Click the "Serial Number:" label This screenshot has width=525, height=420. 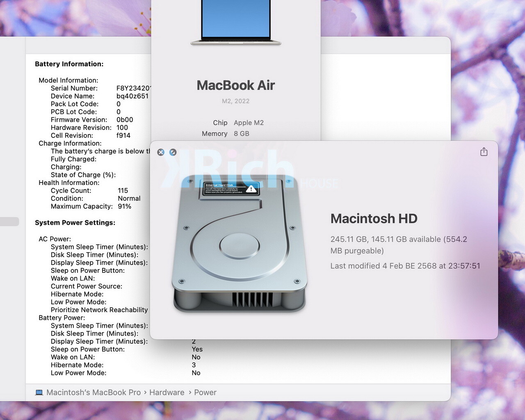[x=74, y=88]
